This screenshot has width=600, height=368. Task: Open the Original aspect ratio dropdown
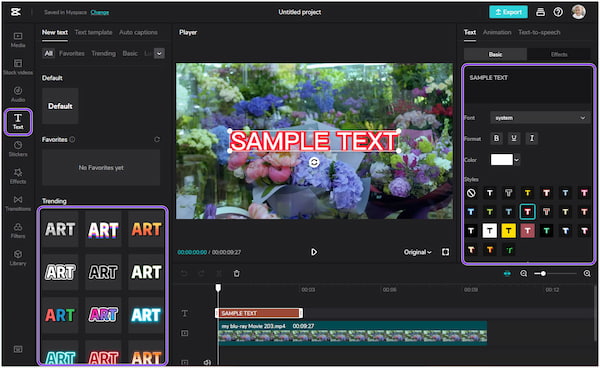point(417,252)
